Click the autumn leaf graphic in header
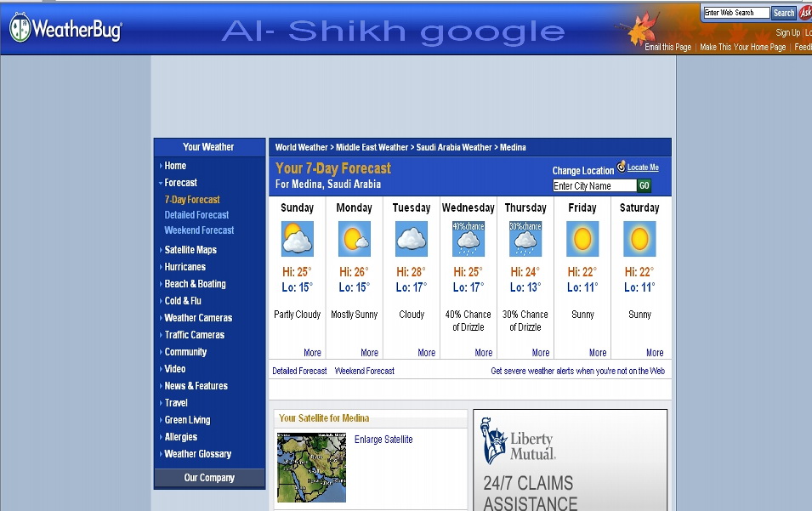The width and height of the screenshot is (812, 511). (641, 27)
